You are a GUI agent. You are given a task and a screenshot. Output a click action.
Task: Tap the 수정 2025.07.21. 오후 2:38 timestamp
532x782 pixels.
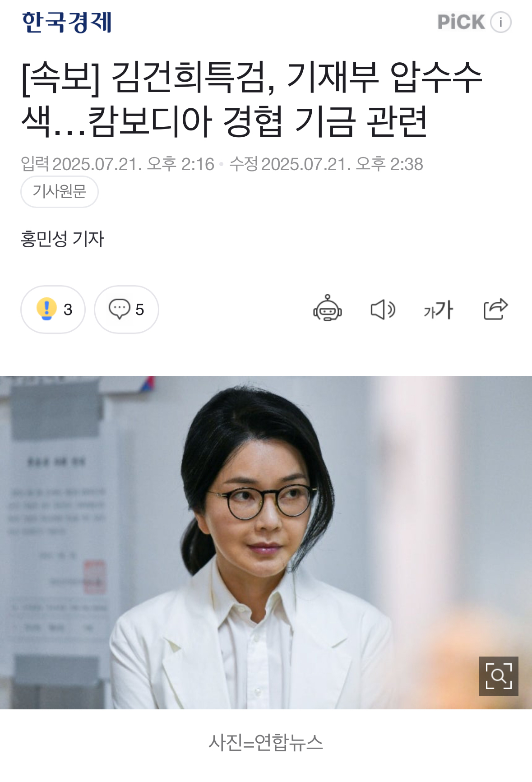pos(326,164)
